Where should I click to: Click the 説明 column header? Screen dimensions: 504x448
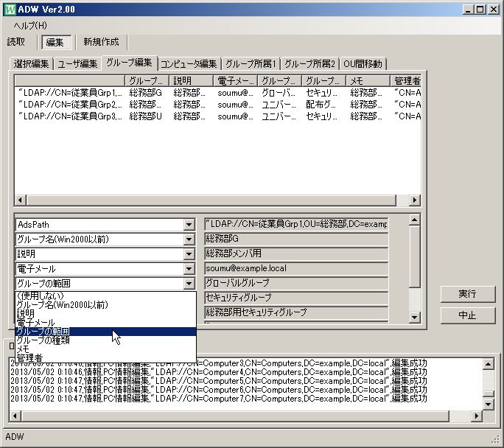pyautogui.click(x=191, y=80)
